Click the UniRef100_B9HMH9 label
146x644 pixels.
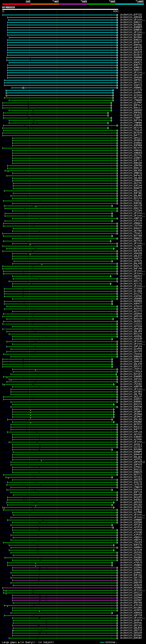[131, 301]
